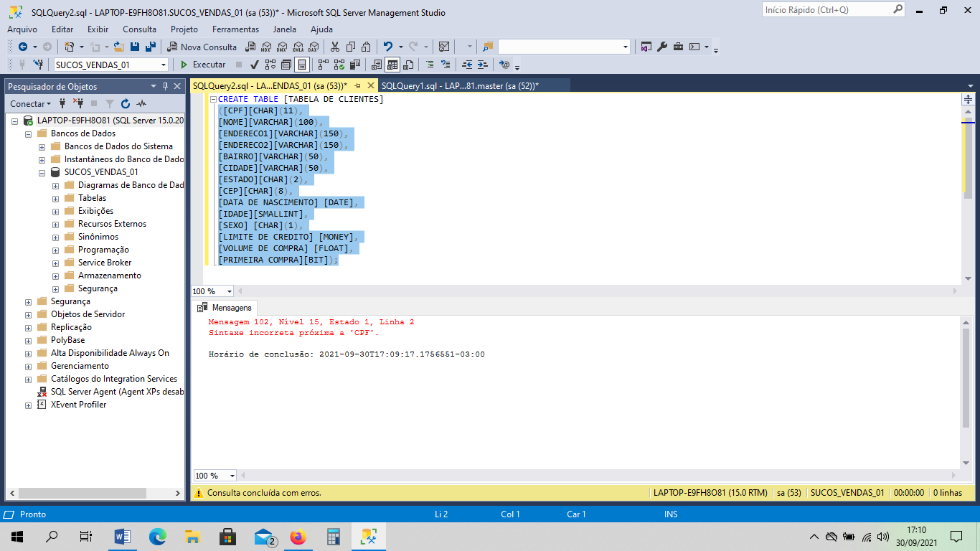The height and width of the screenshot is (551, 980).
Task: Click the Nova Consulta button
Action: tap(202, 47)
